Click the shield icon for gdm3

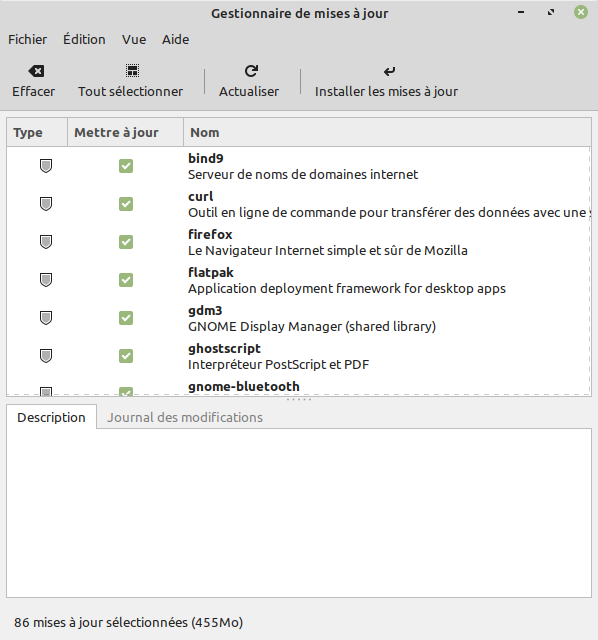pyautogui.click(x=46, y=318)
